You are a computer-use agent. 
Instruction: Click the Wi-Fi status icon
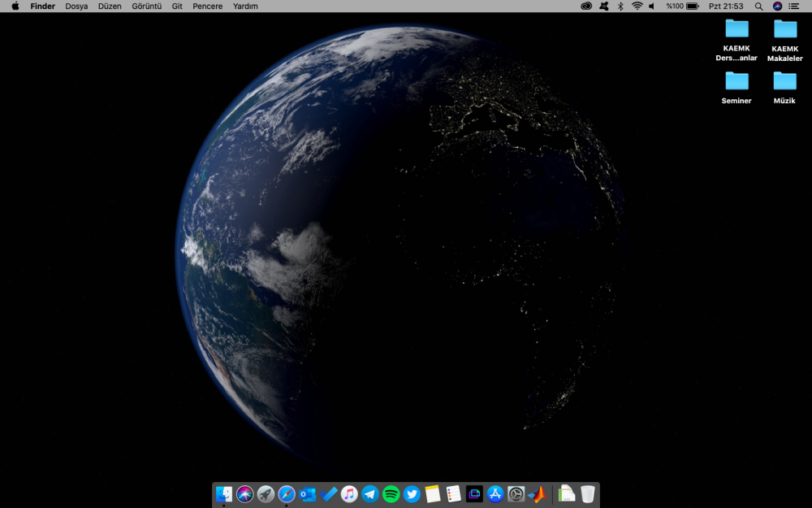pyautogui.click(x=637, y=6)
